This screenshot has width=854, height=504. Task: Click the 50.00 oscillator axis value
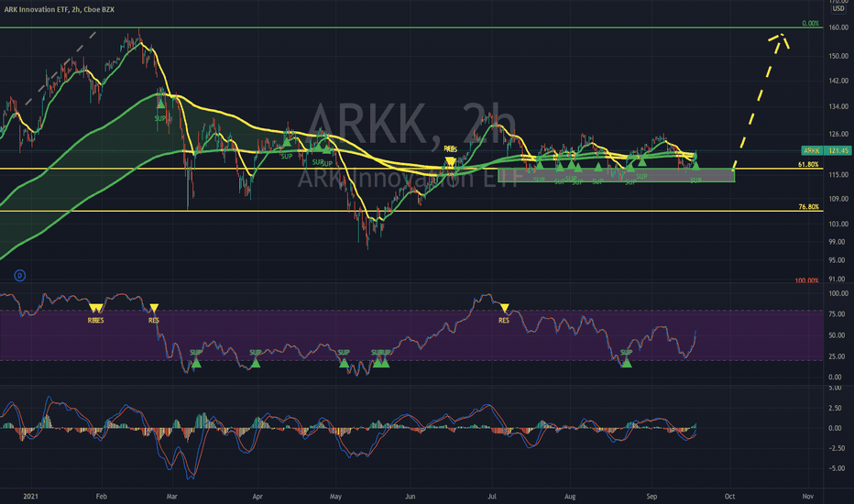[x=838, y=335]
